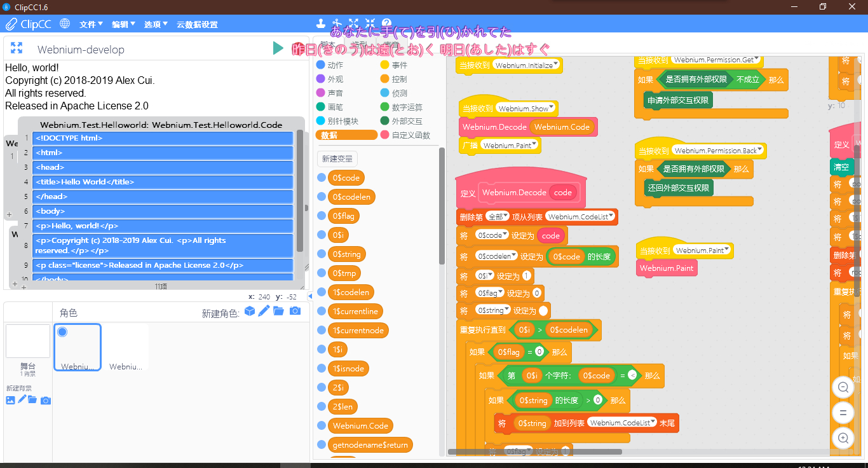The height and width of the screenshot is (468, 868).
Task: Toggle stage monitor for 0$code variable
Action: [322, 178]
